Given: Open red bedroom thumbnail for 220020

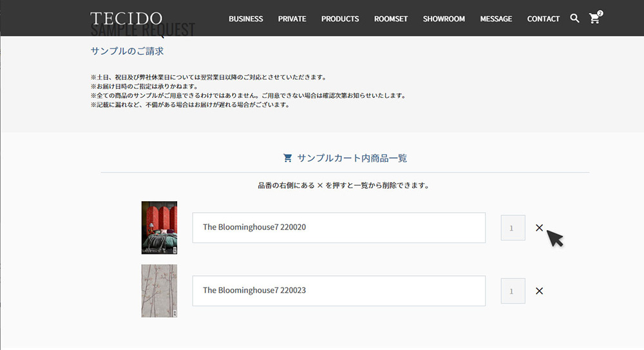Looking at the screenshot, I should [159, 228].
